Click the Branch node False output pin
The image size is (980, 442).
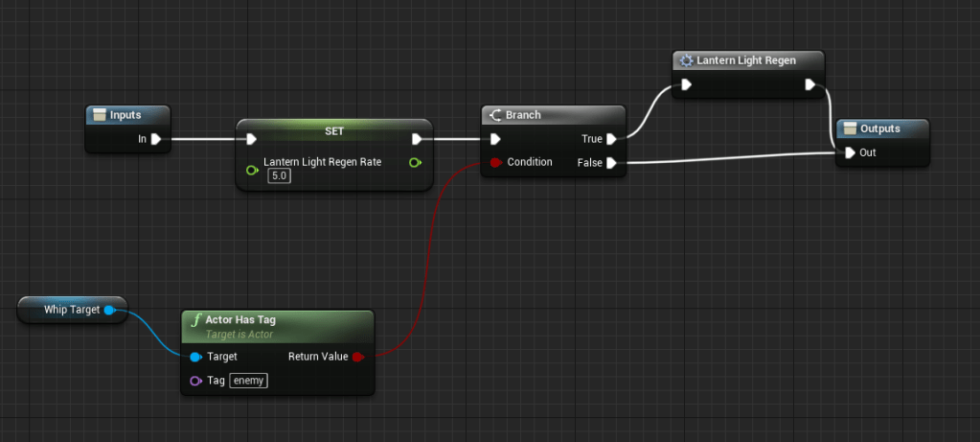click(x=611, y=163)
